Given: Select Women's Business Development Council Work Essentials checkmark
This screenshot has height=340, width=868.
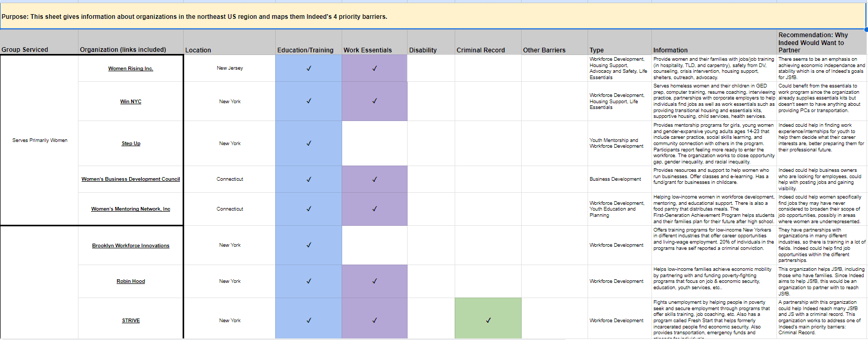Looking at the screenshot, I should click(375, 179).
